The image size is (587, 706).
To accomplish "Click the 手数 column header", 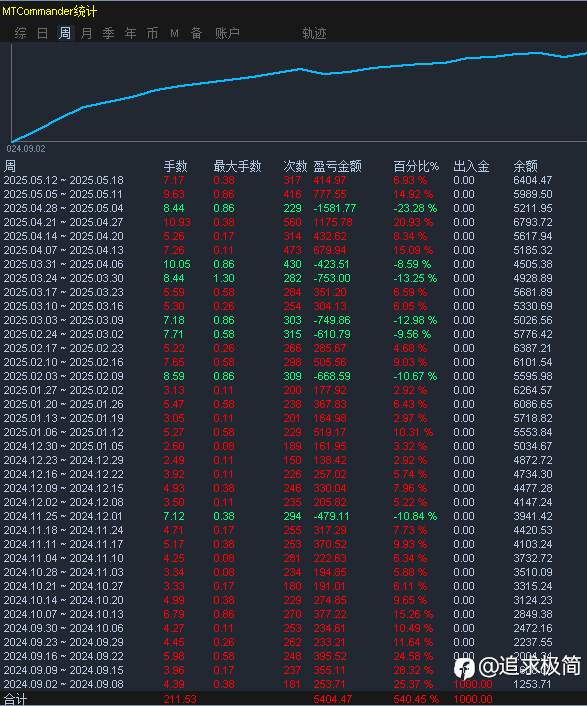I will click(x=175, y=166).
